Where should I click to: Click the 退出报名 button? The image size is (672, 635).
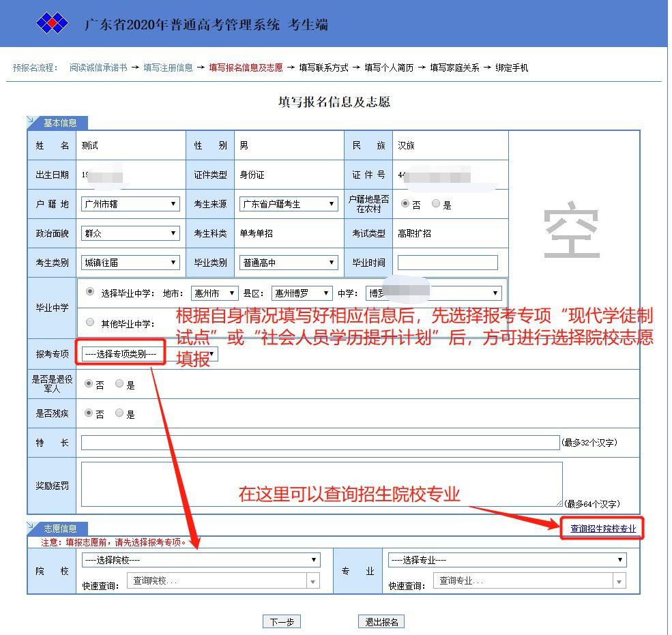[381, 621]
